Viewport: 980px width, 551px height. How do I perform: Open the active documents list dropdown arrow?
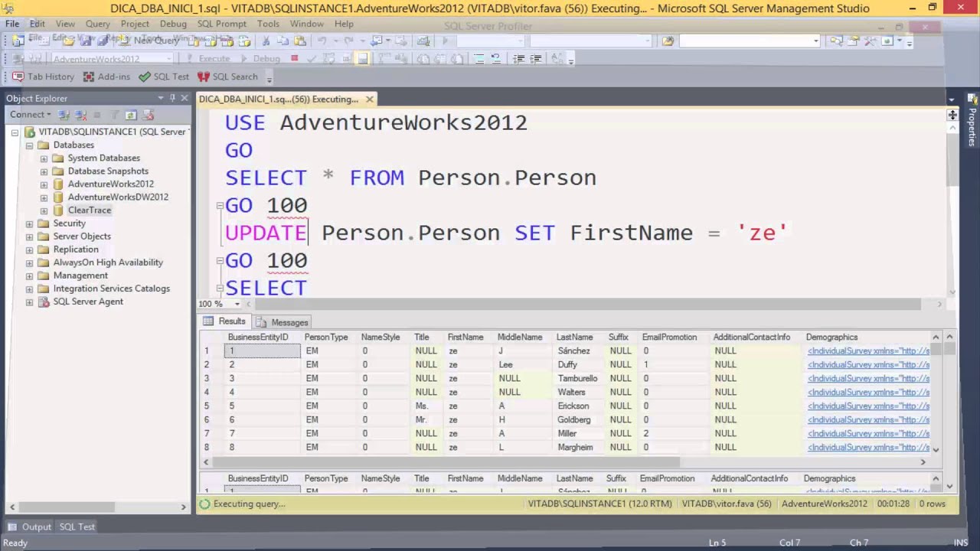pos(952,99)
